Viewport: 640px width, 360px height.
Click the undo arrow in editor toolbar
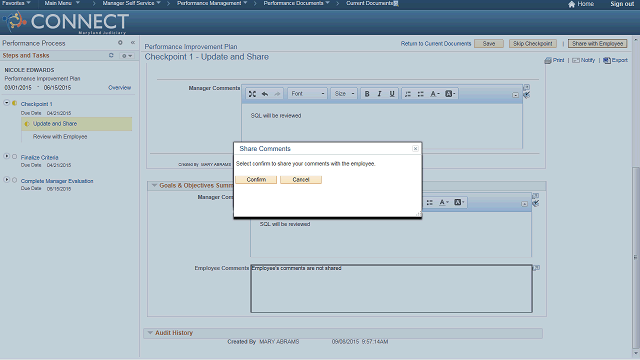(265, 94)
